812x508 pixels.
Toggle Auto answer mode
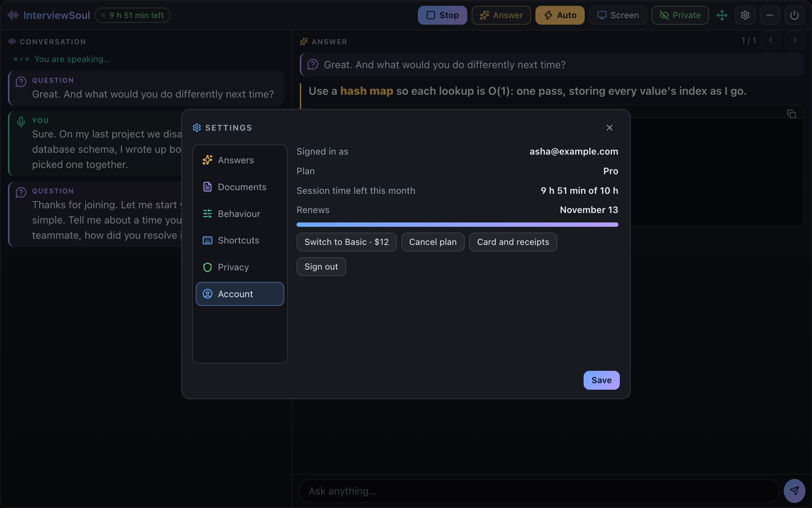pyautogui.click(x=560, y=15)
